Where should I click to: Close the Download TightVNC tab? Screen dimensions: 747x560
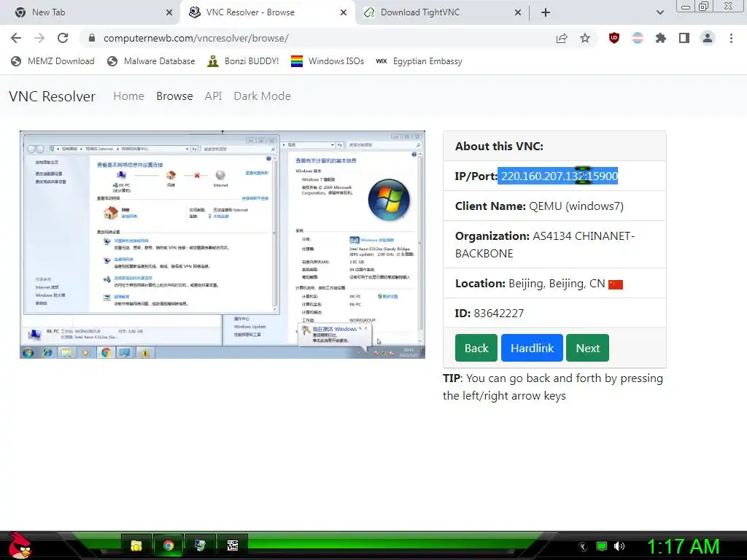coord(518,12)
